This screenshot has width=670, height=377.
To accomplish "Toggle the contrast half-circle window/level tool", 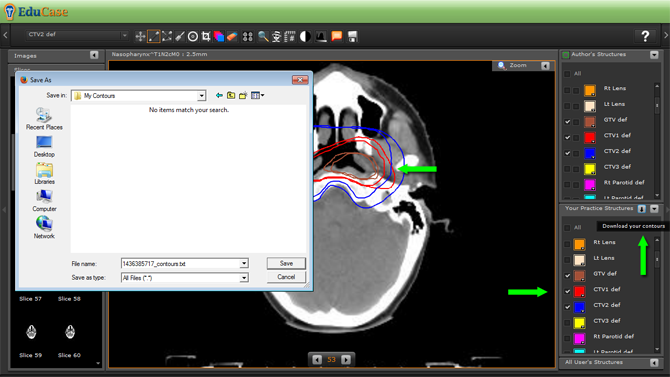I will (305, 37).
